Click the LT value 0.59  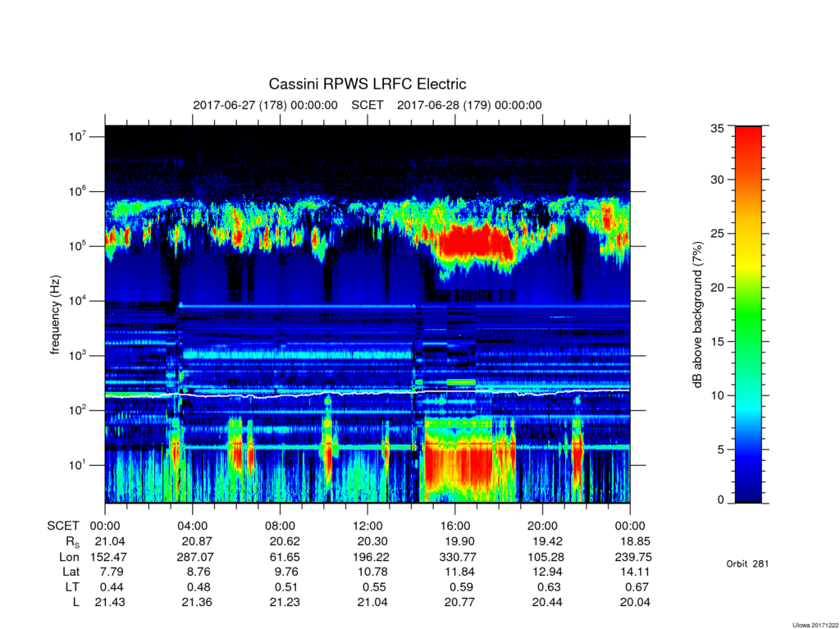point(461,587)
